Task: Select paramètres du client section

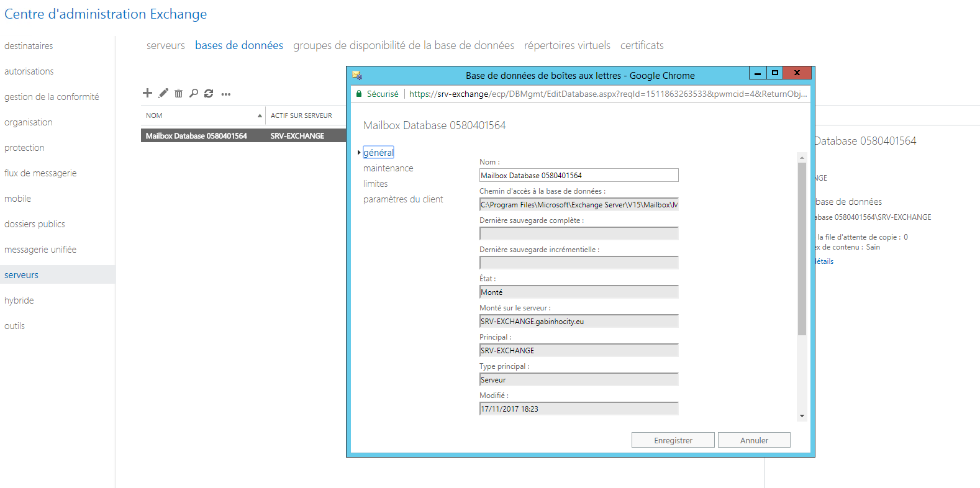Action: tap(403, 199)
